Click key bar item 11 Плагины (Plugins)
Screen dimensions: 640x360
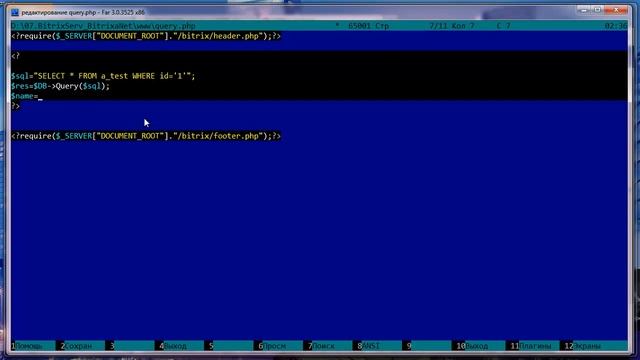tap(531, 346)
